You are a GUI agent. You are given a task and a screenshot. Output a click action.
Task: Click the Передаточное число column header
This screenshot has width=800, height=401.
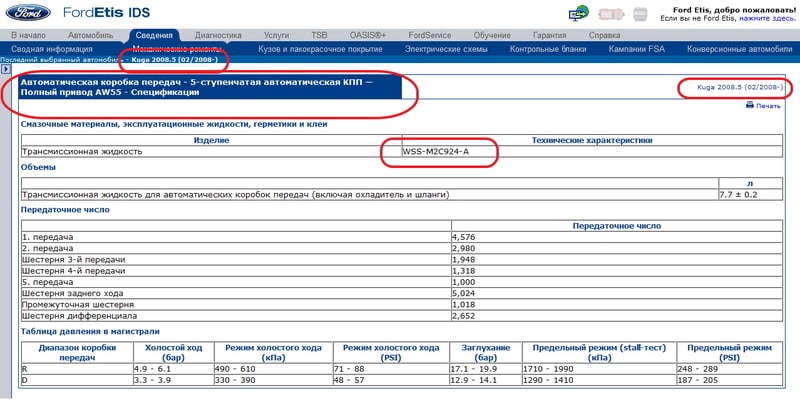617,226
